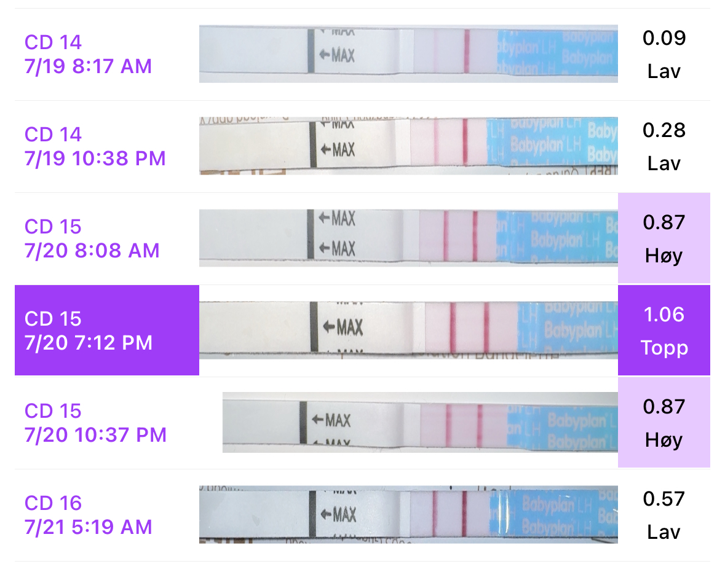Open the 7/20 8:08 AM strip thumbnail
Screen dimensions: 725x588
point(408,238)
